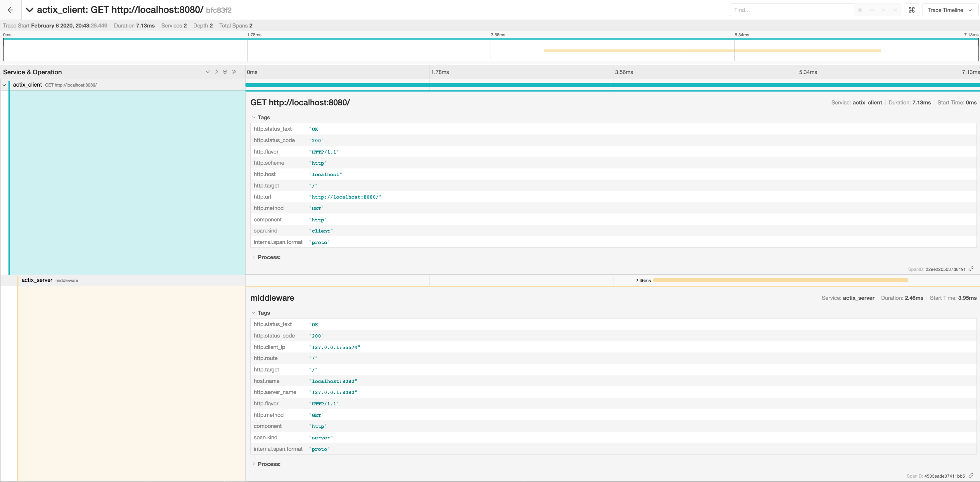Copy the link for span 22ee2205037d819f
This screenshot has width=980, height=482.
971,269
